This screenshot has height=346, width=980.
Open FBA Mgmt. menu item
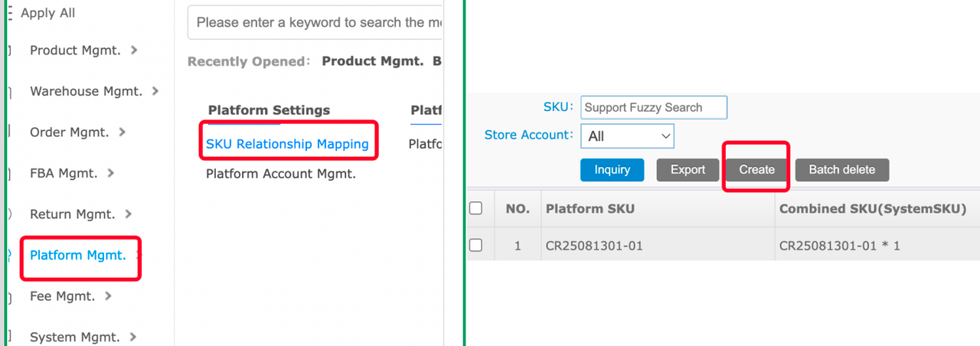64,173
